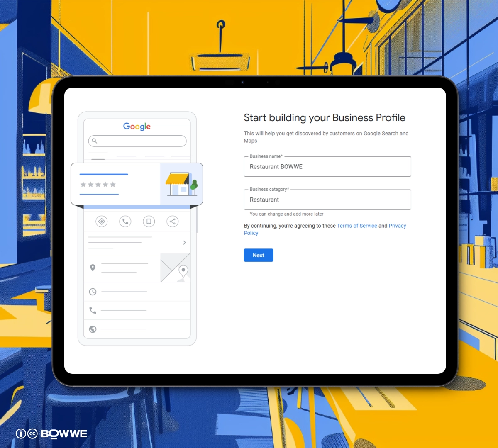Click the storefront illustration on business card

(181, 184)
